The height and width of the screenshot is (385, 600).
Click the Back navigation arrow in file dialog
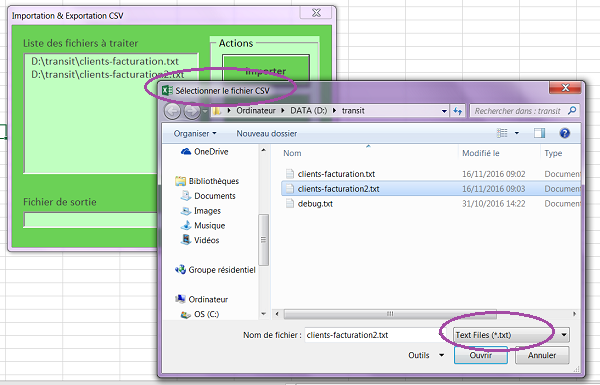[172, 111]
